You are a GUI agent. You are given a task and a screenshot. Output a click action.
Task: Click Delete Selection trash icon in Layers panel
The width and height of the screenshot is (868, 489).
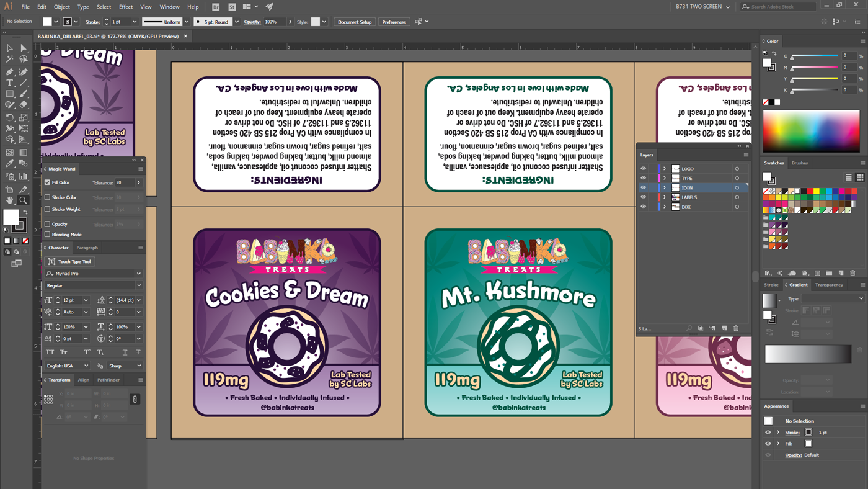click(736, 328)
